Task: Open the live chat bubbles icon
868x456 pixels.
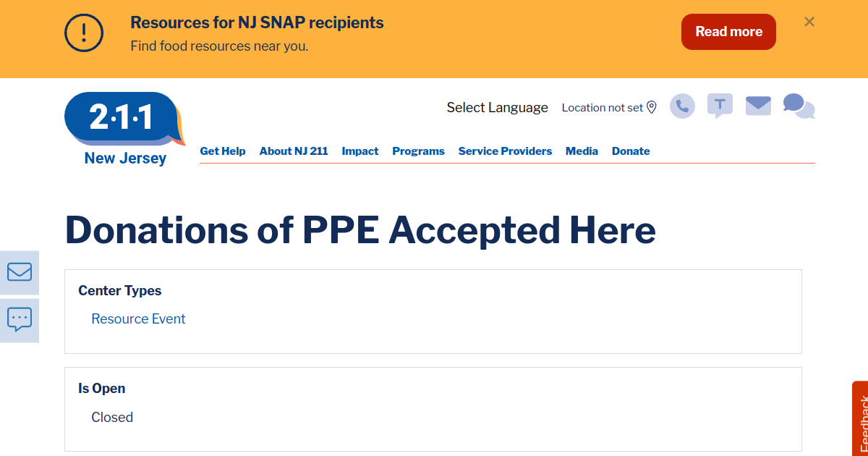Action: pos(799,106)
